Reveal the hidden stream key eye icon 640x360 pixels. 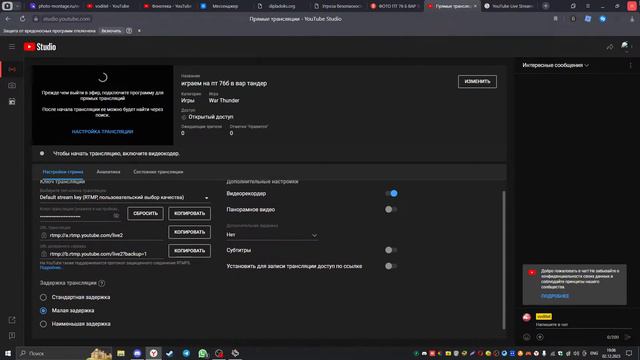(116, 216)
